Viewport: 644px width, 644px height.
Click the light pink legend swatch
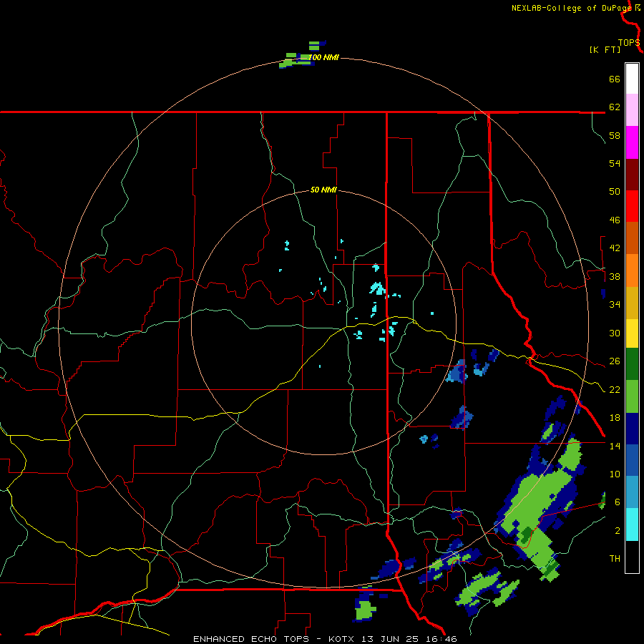click(x=632, y=110)
